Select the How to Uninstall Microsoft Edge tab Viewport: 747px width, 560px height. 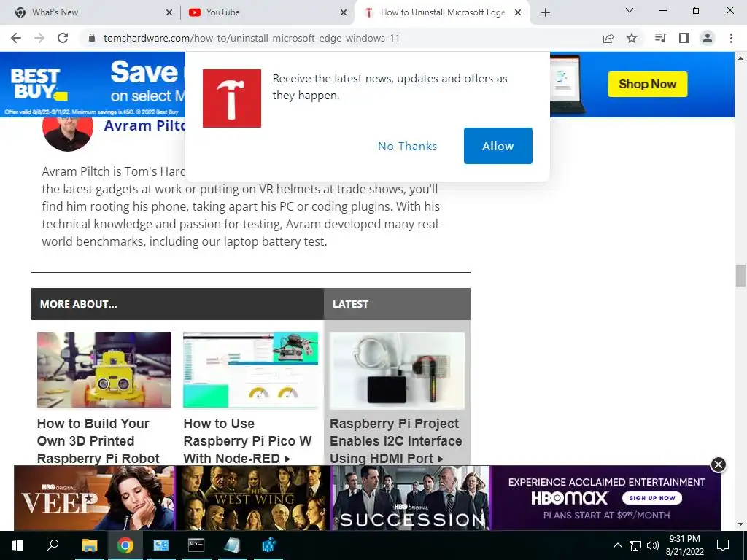point(442,12)
